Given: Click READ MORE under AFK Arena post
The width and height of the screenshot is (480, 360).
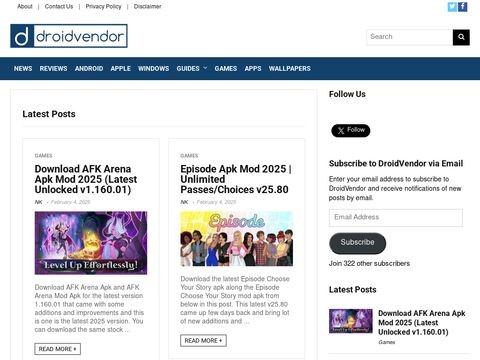Looking at the screenshot, I should 57,349.
